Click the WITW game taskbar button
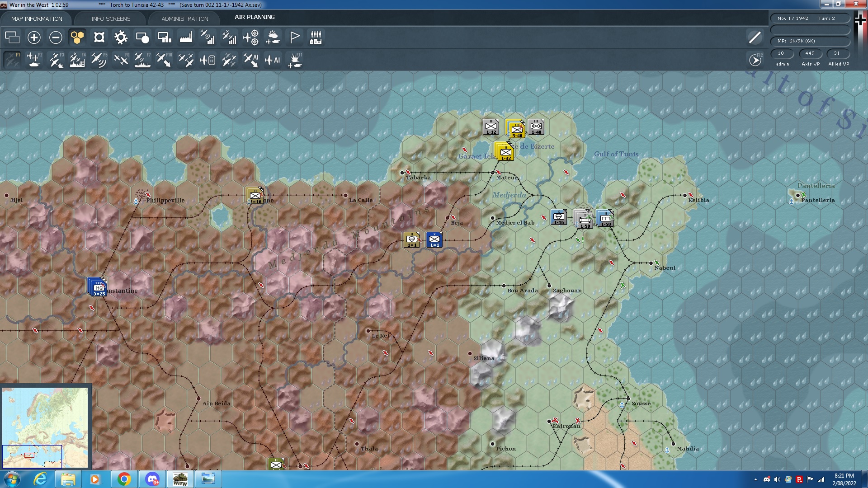Screen dimensions: 868x488 click(180, 479)
